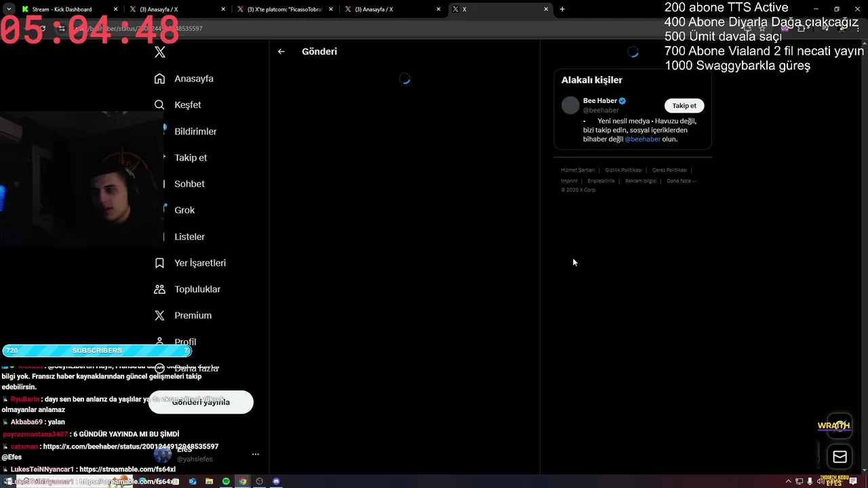The width and height of the screenshot is (868, 488).
Task: Switch to X'te platcom PicassoTobra tab
Action: point(285,9)
